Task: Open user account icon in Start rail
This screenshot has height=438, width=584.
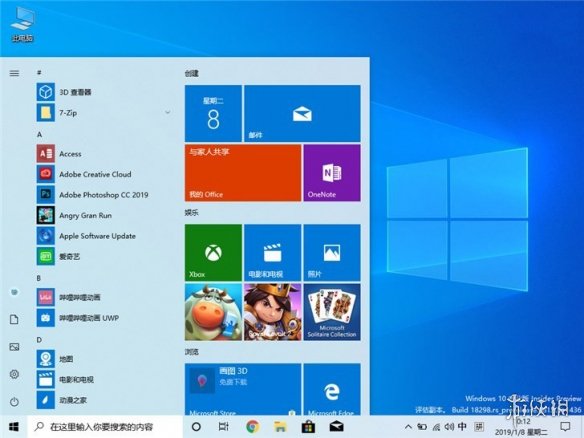Action: tap(14, 292)
